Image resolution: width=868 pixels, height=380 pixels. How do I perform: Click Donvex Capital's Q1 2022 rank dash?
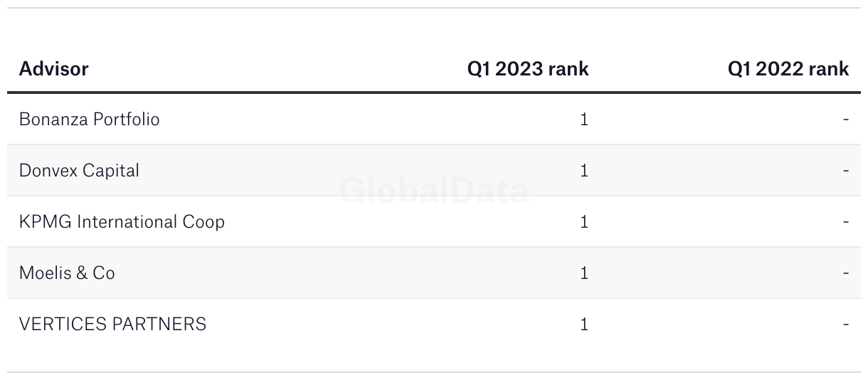coord(846,171)
